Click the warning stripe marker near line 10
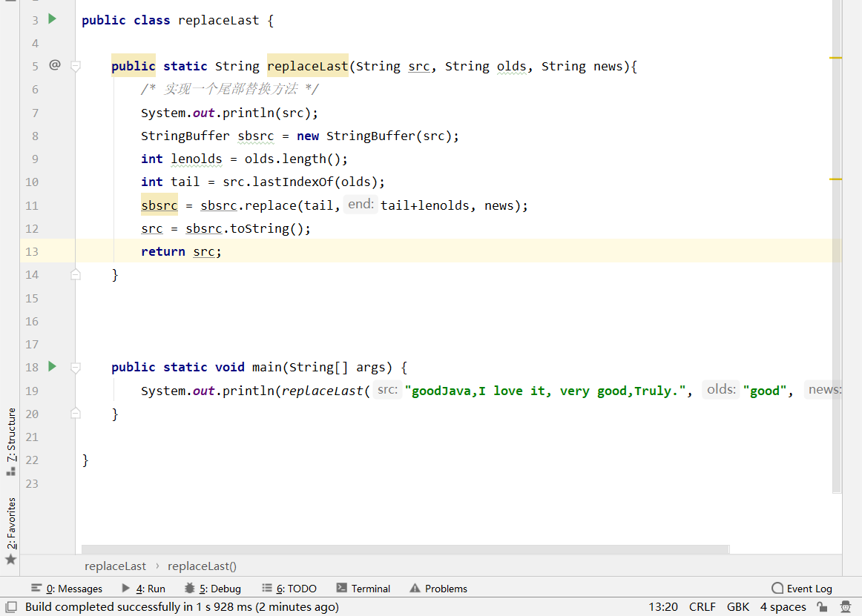Image resolution: width=862 pixels, height=616 pixels. pos(835,179)
